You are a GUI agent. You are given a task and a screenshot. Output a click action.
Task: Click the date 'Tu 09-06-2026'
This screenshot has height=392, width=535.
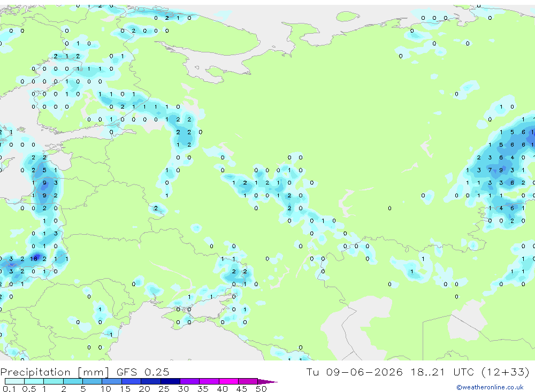click(x=355, y=372)
